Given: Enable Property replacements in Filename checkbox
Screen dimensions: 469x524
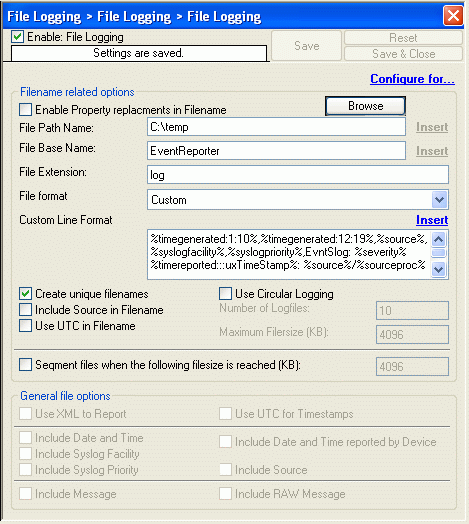Looking at the screenshot, I should [25, 110].
